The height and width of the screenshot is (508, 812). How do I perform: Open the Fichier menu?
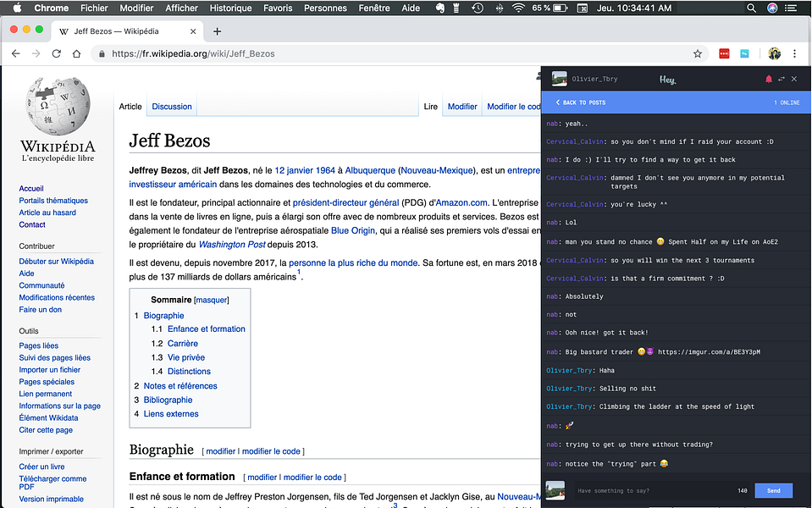click(94, 8)
